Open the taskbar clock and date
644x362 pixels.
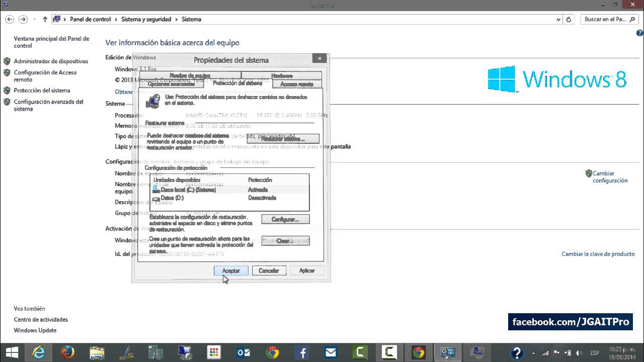621,352
